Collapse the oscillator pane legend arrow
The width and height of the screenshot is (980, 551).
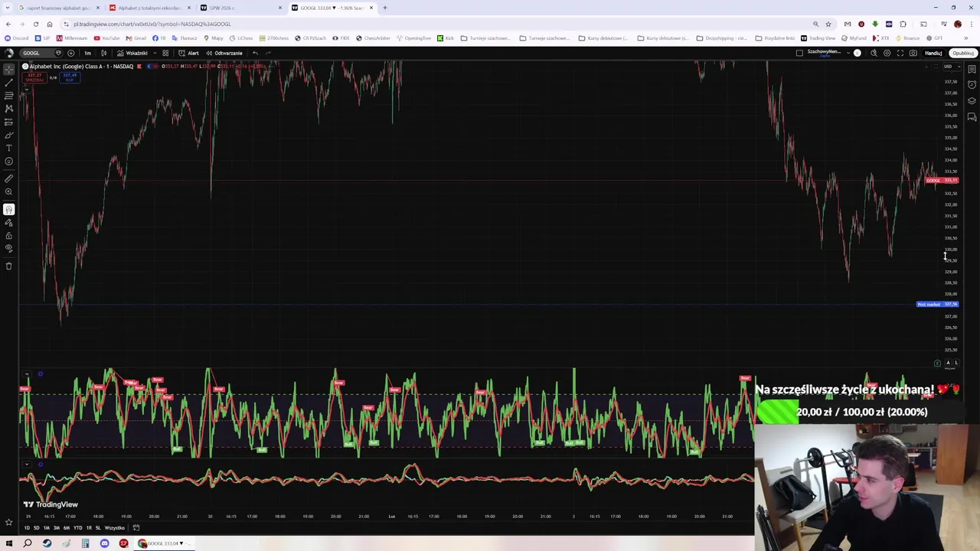click(x=26, y=374)
